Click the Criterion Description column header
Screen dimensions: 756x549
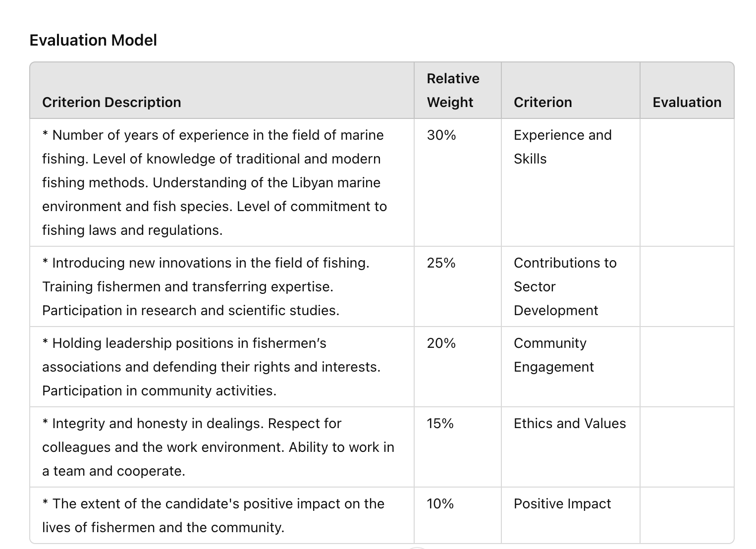111,102
